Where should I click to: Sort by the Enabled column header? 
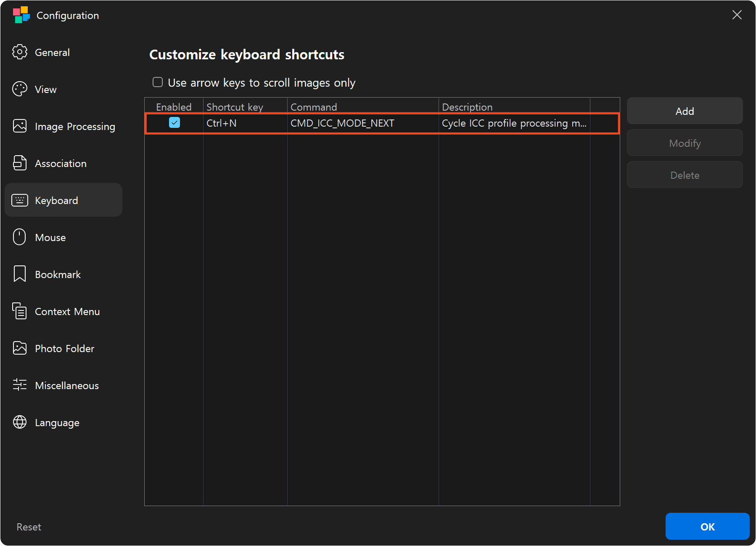click(x=174, y=107)
